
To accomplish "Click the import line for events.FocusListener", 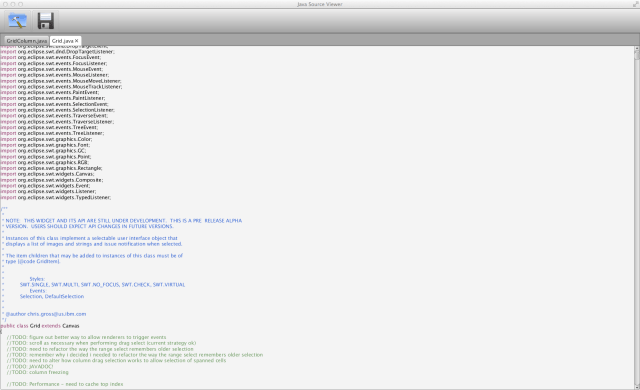I will tap(54, 63).
